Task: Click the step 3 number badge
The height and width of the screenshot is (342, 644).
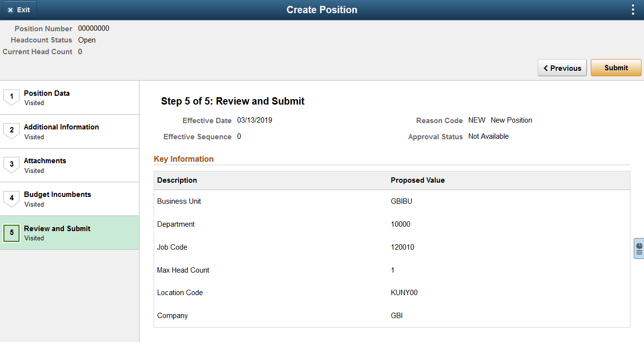Action: pos(12,165)
